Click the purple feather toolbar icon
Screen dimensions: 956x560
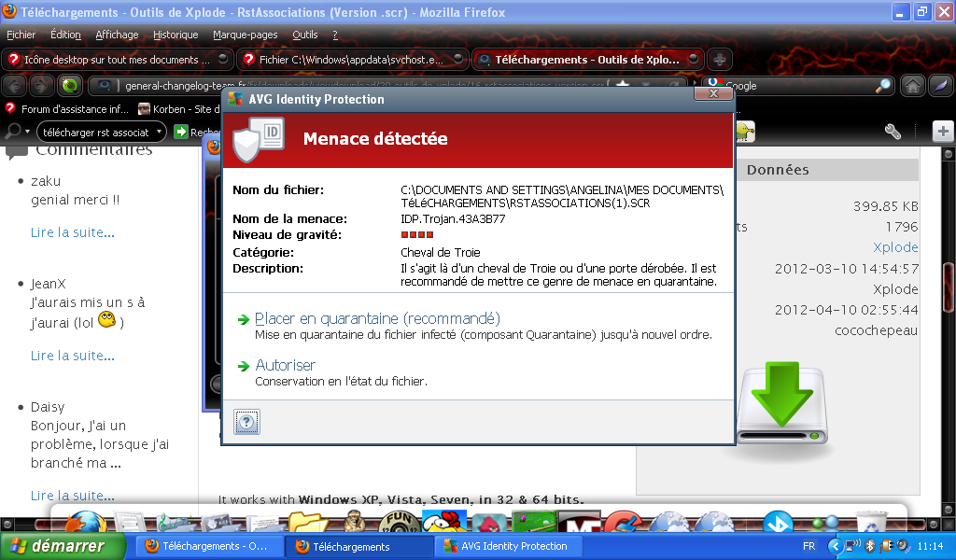tap(941, 86)
